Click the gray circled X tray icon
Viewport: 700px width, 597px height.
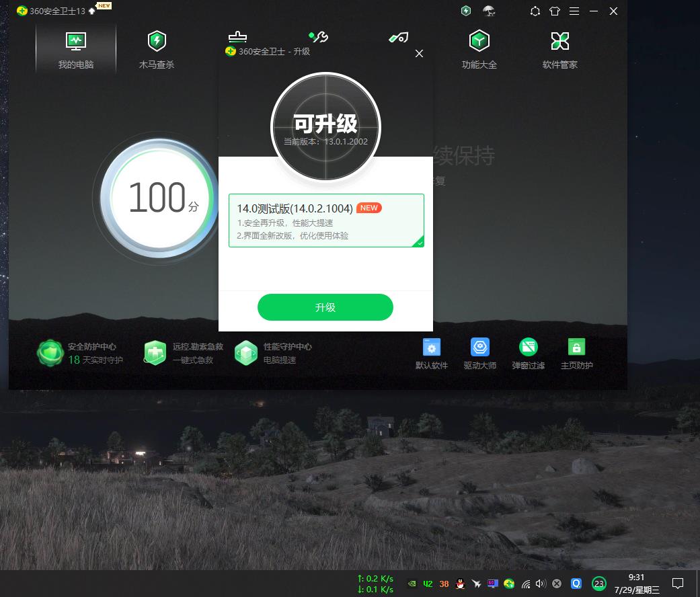(557, 584)
